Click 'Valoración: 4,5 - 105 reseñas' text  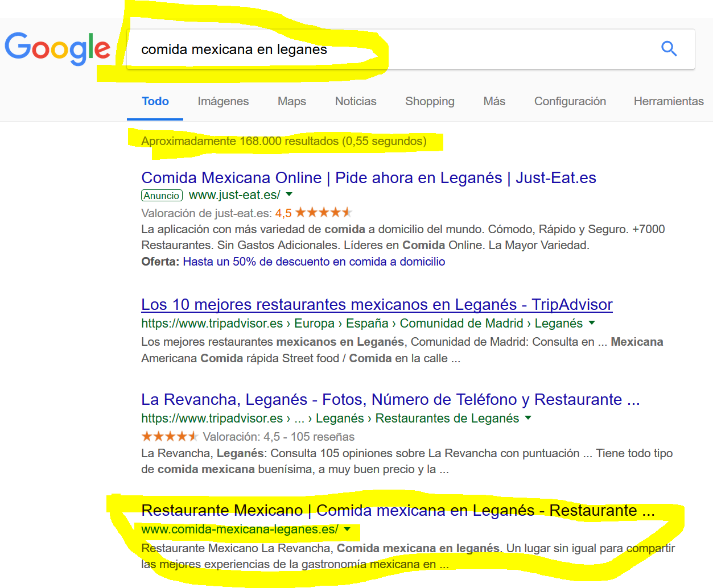pyautogui.click(x=279, y=437)
